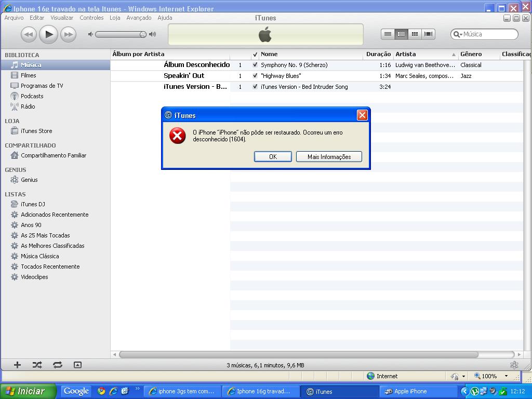The height and width of the screenshot is (399, 532).
Task: Click the volume slider track
Action: [121, 34]
